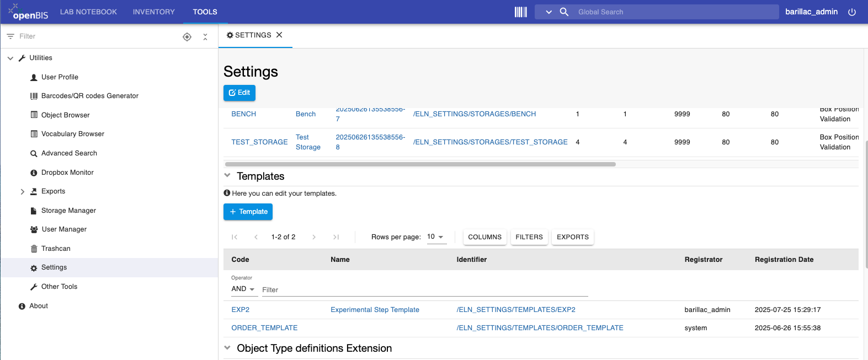Click the Dropbox Monitor info icon
Viewport: 868px width, 360px height.
pyautogui.click(x=34, y=173)
